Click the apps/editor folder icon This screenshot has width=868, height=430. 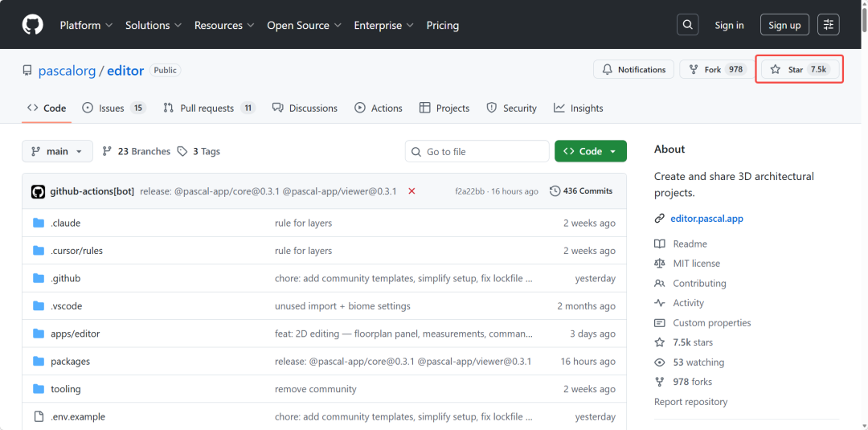coord(39,334)
